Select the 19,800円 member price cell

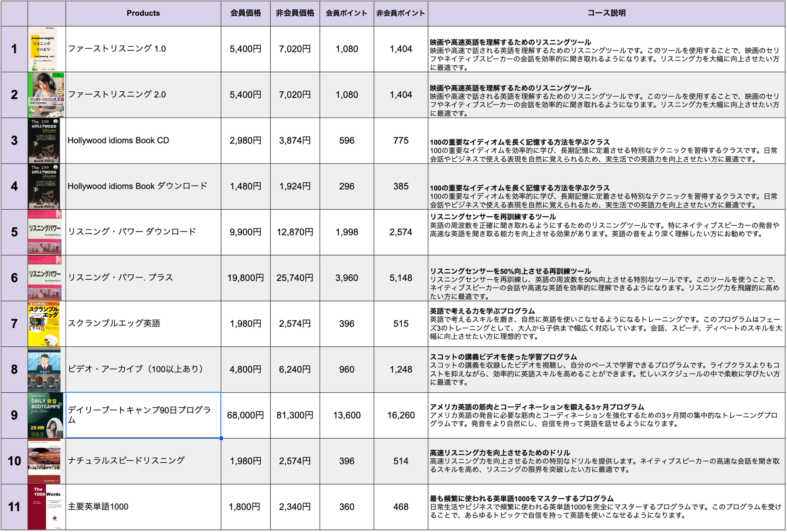(x=246, y=278)
